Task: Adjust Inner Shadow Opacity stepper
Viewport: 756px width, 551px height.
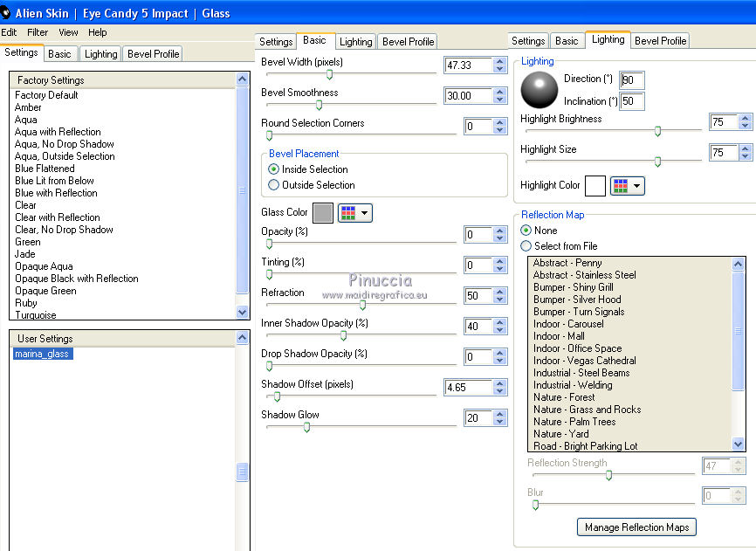Action: 500,327
